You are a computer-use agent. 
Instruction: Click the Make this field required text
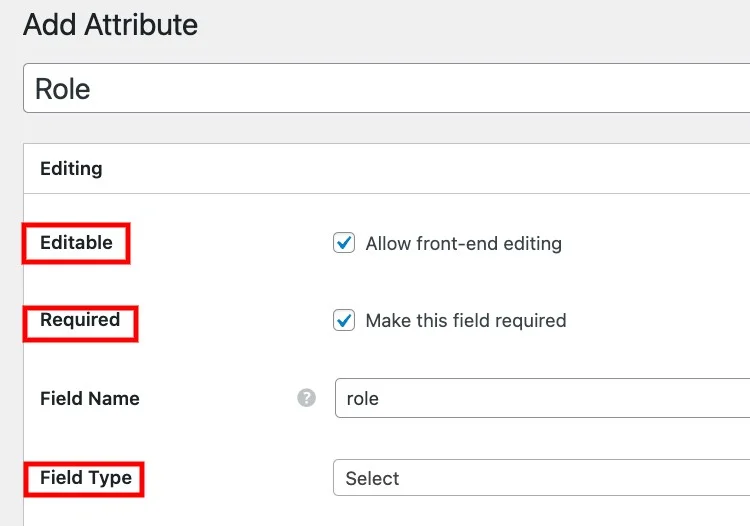(x=466, y=320)
